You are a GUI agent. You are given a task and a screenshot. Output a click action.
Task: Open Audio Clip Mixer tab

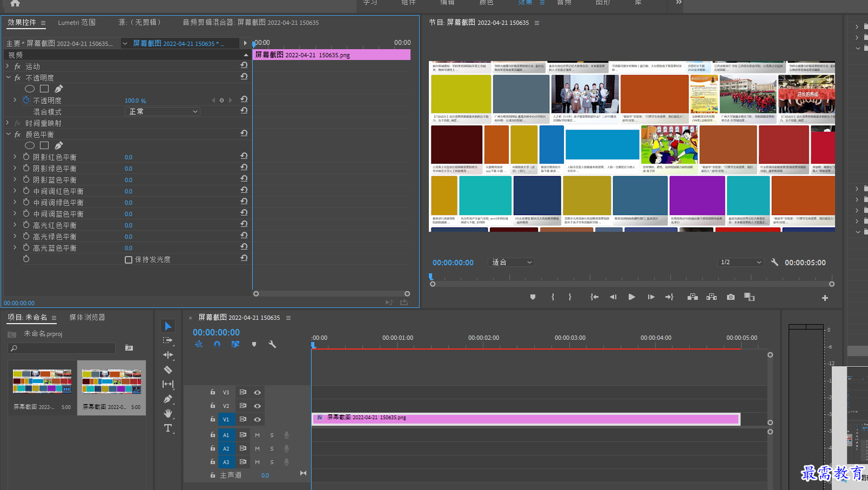click(251, 23)
